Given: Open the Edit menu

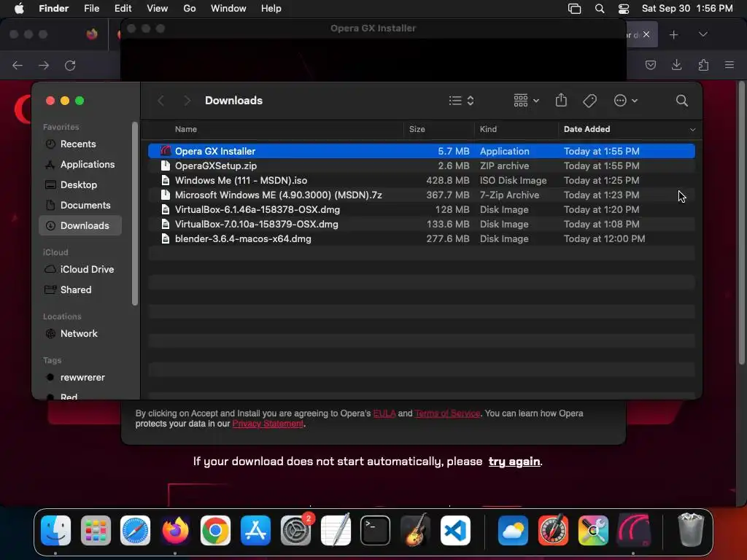Looking at the screenshot, I should pos(123,9).
